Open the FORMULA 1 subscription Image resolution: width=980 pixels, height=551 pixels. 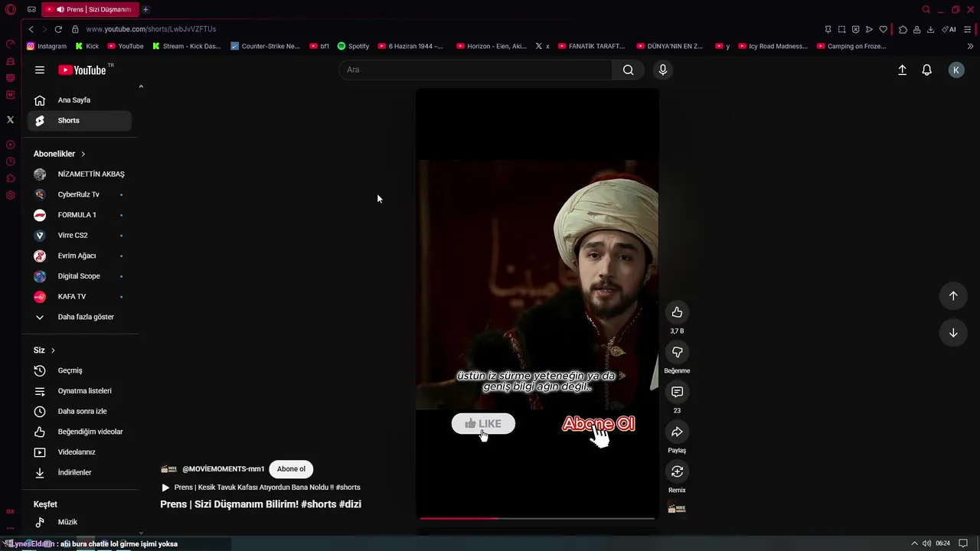(x=80, y=215)
